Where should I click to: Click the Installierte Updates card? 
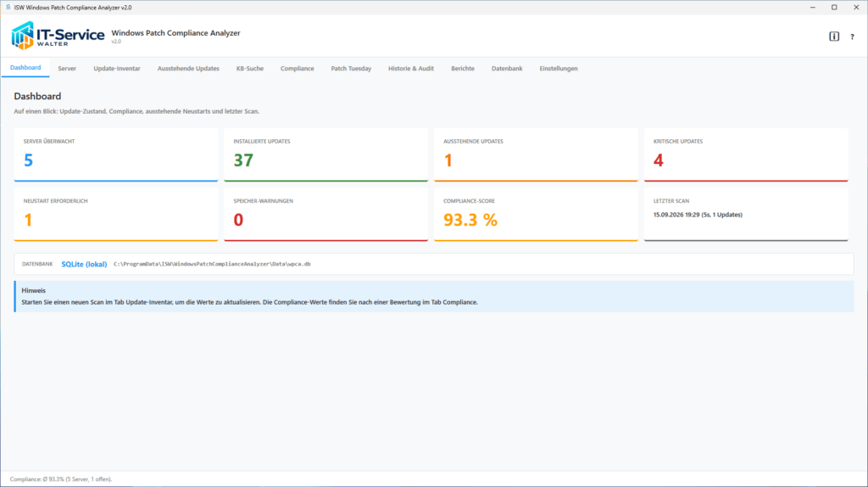click(x=326, y=154)
